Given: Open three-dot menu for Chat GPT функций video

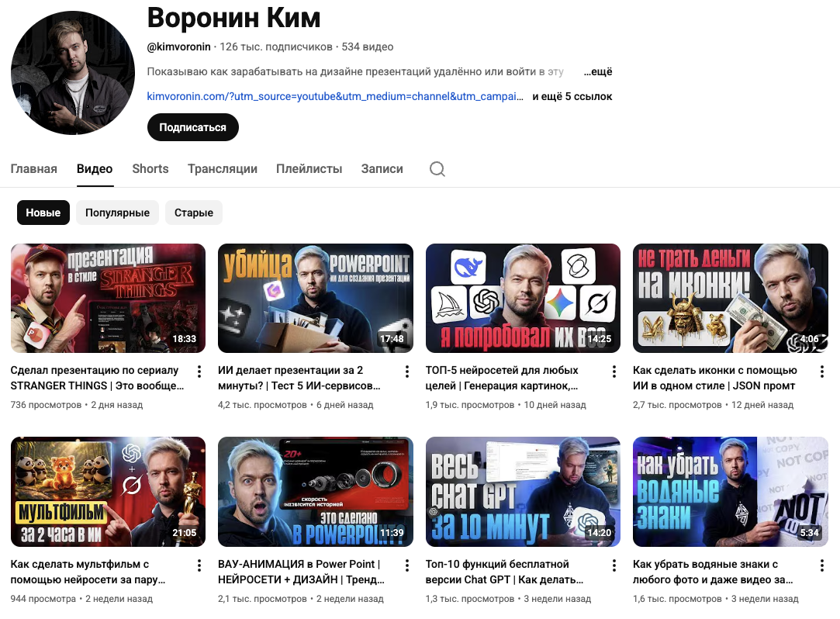Looking at the screenshot, I should point(614,565).
